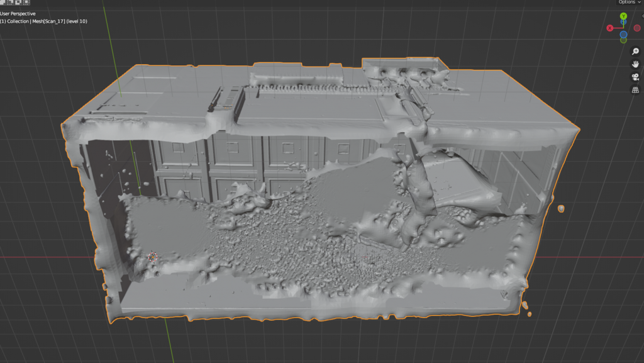This screenshot has height=363, width=644.
Task: Click the 3D cursor on the mesh
Action: click(152, 257)
